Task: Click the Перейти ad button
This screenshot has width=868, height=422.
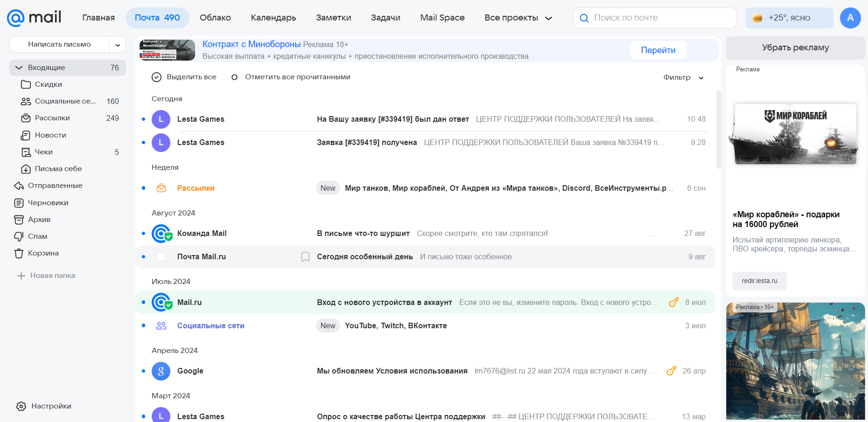Action: point(658,50)
